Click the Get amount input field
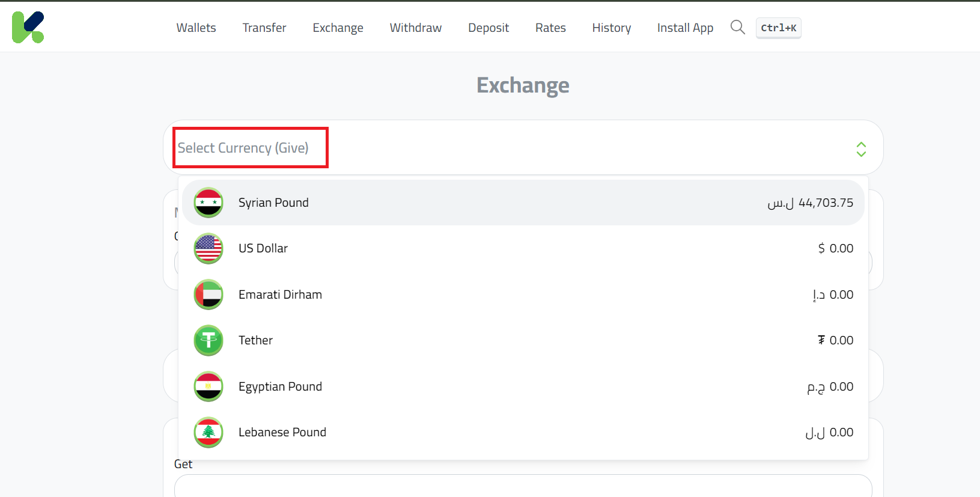 [x=523, y=486]
